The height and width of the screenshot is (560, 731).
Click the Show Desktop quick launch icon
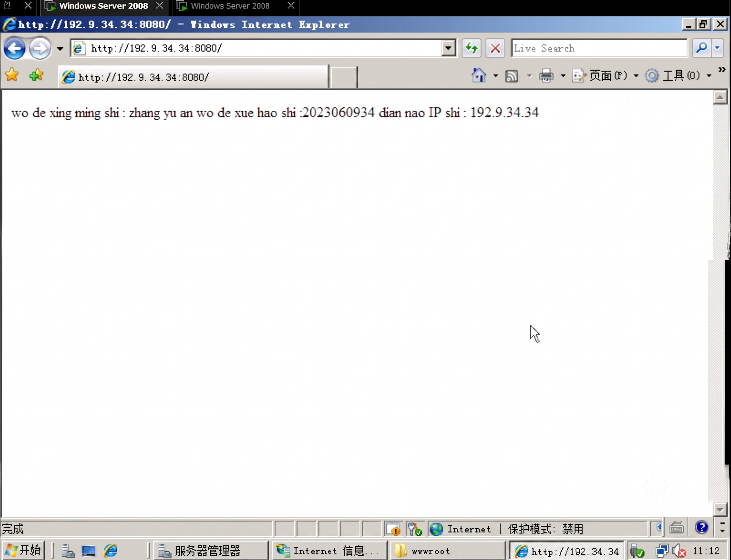[89, 551]
